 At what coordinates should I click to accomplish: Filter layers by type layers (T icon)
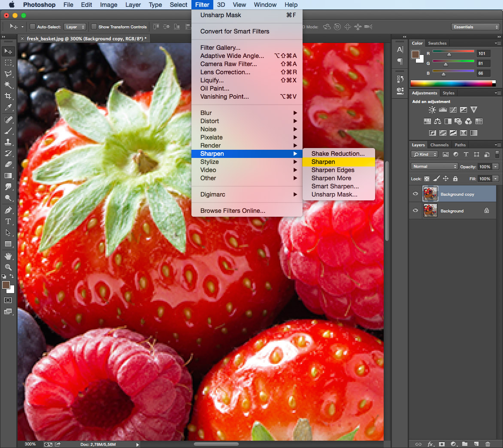tap(466, 154)
